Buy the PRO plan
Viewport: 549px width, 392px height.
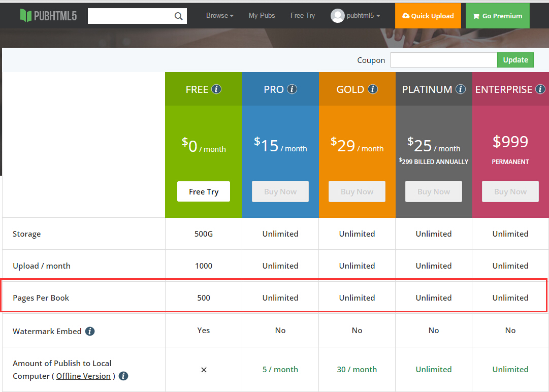point(280,191)
